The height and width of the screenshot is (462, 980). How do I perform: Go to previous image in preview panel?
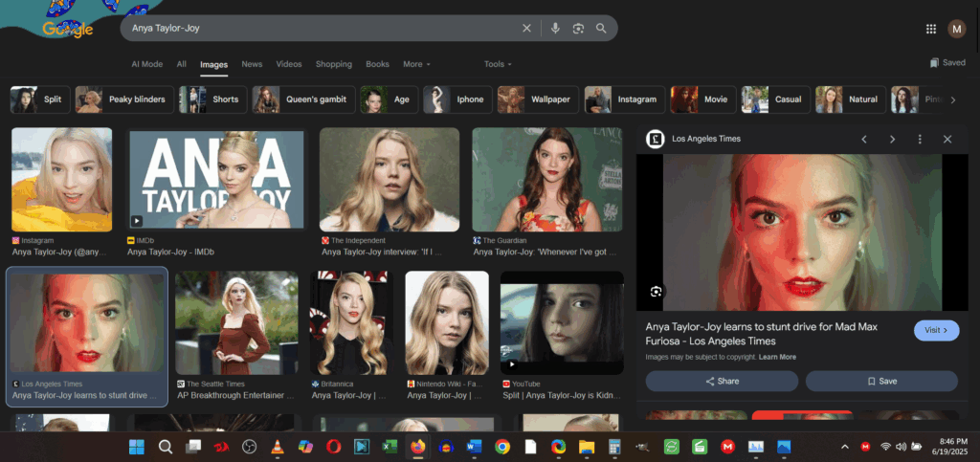tap(864, 140)
